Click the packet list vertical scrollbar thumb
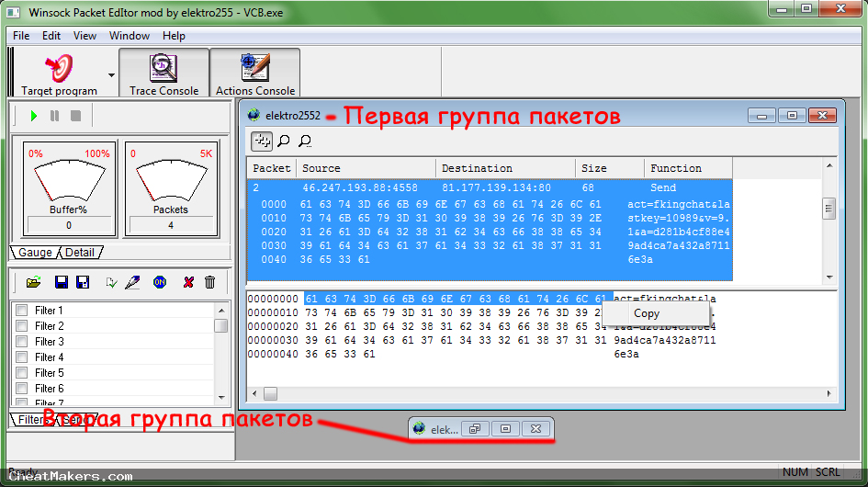Viewport: 868px width, 487px height. pyautogui.click(x=829, y=209)
